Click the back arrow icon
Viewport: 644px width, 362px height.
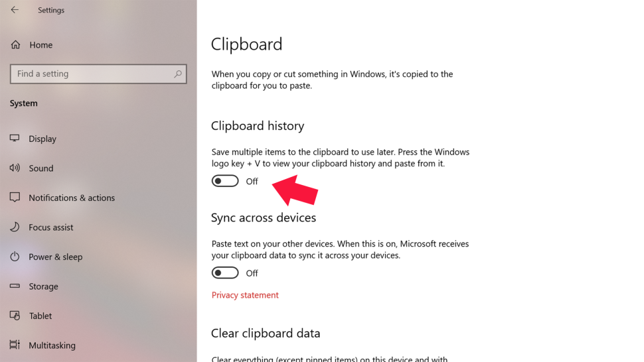coord(15,11)
